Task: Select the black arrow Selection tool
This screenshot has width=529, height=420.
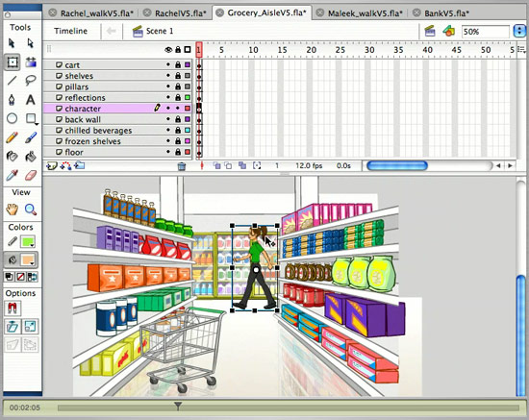Action: [x=12, y=43]
